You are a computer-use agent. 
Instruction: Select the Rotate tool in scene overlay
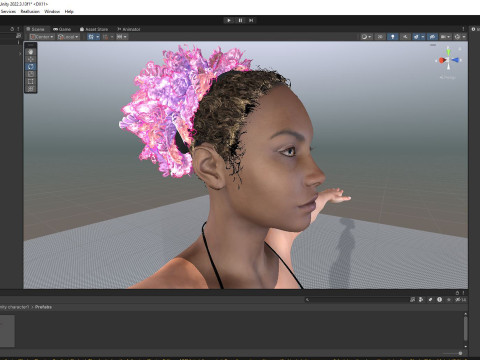[x=31, y=67]
